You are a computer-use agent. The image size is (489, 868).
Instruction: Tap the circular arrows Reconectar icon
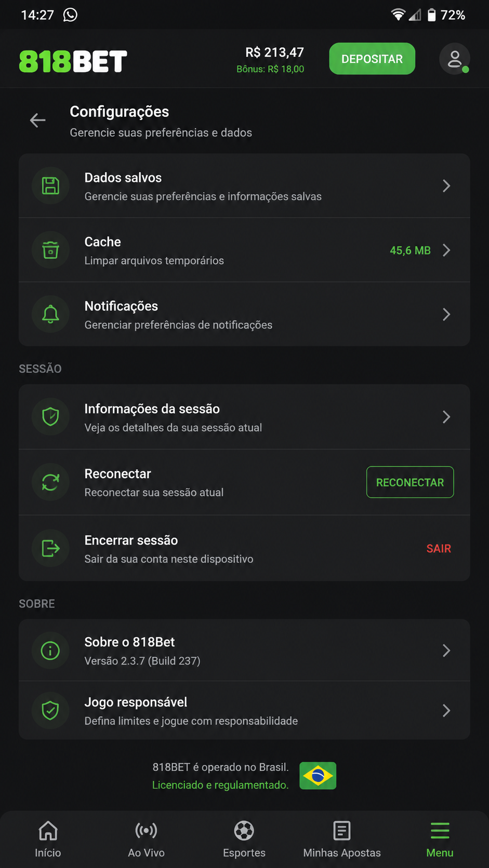(x=50, y=482)
